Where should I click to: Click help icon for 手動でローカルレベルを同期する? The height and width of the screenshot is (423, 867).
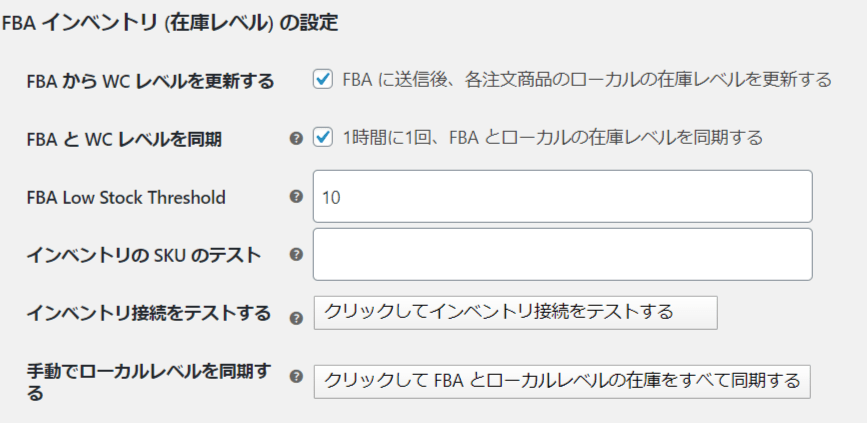pos(296,377)
